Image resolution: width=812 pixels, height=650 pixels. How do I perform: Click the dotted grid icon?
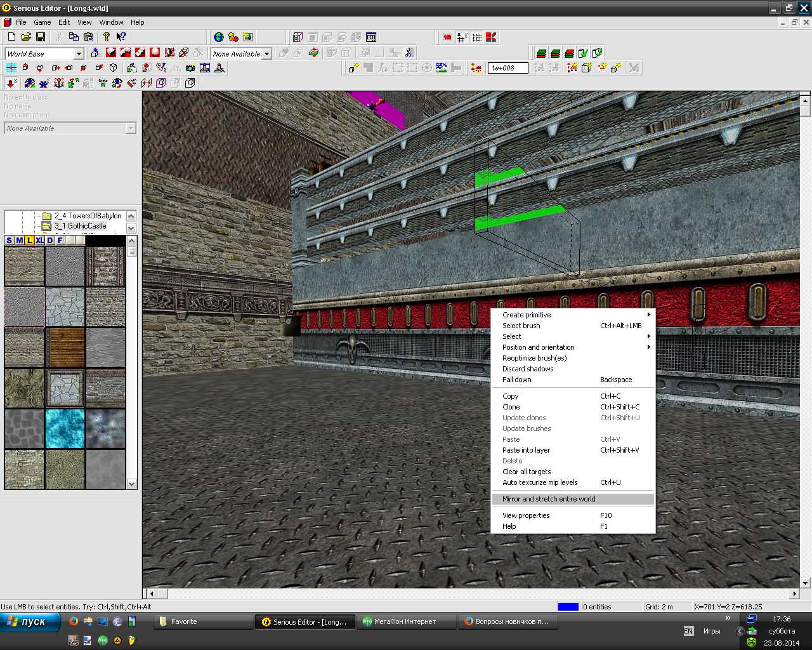[x=477, y=37]
